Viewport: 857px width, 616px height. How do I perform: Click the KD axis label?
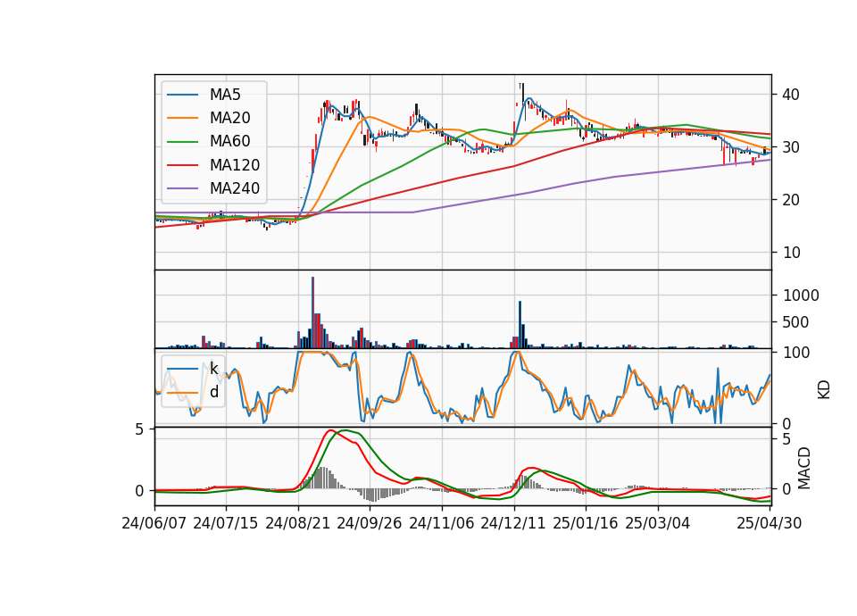(x=824, y=390)
